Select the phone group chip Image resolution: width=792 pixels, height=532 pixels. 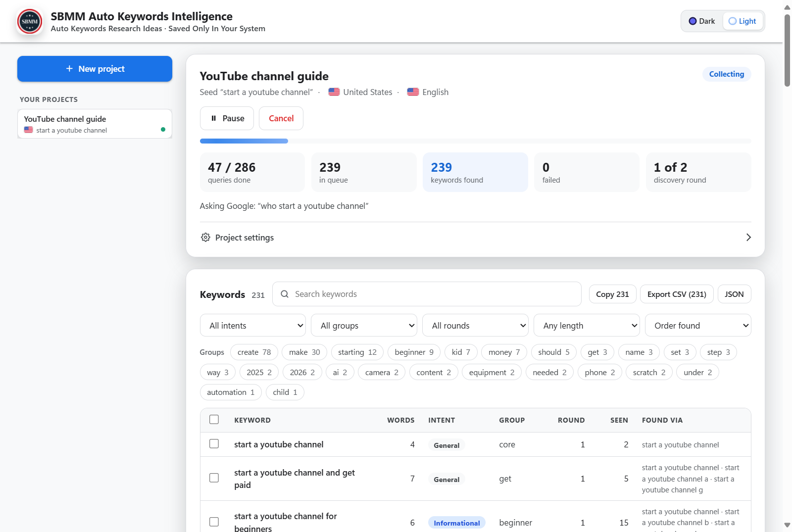[600, 373]
